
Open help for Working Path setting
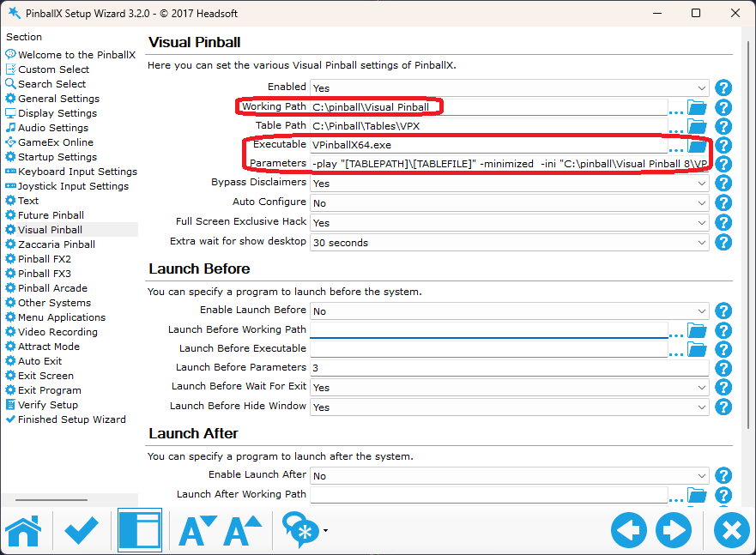[723, 107]
